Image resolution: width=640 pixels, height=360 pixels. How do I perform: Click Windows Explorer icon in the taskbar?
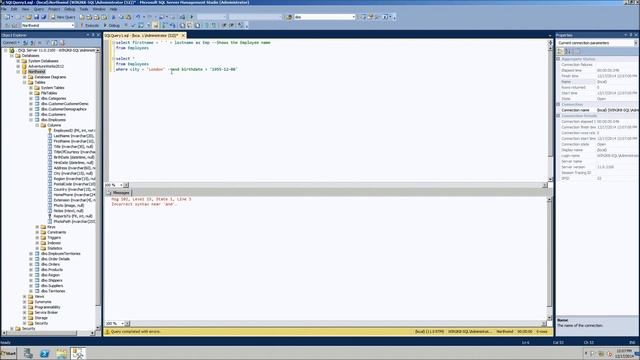(61, 353)
